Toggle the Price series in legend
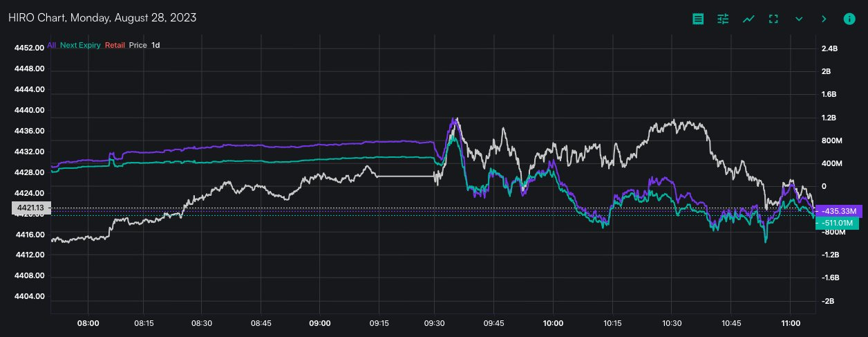This screenshot has width=868, height=337. (138, 45)
